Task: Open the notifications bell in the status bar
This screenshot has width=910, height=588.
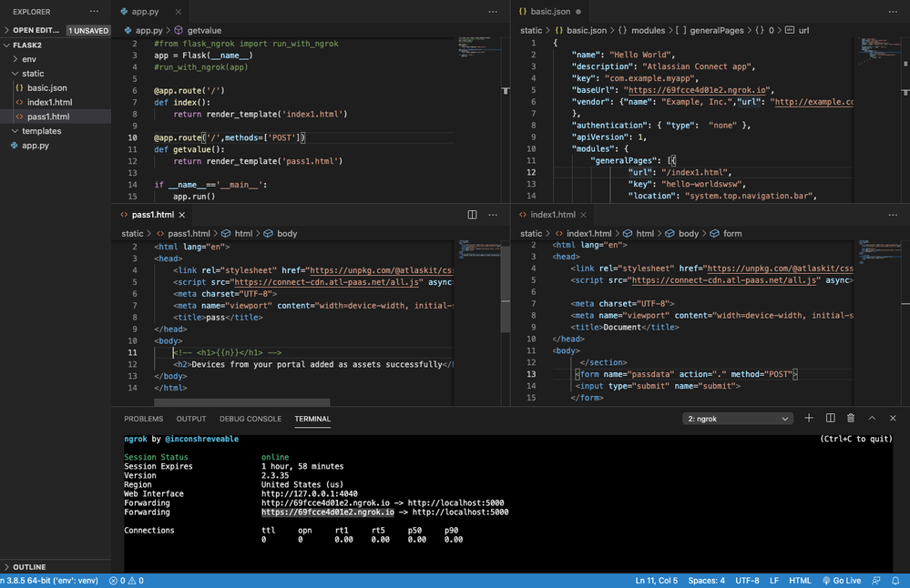Action: pyautogui.click(x=895, y=580)
